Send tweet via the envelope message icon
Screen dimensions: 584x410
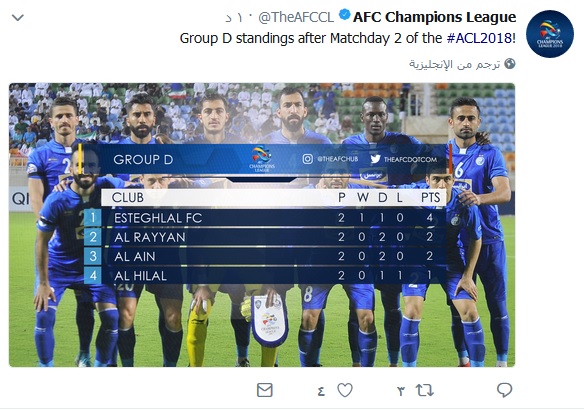click(265, 390)
